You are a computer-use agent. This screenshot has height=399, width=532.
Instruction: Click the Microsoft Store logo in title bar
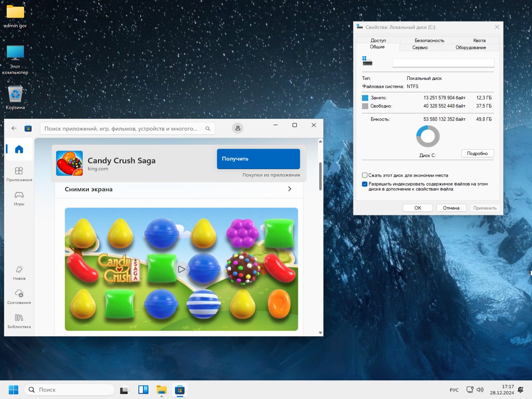click(x=28, y=128)
